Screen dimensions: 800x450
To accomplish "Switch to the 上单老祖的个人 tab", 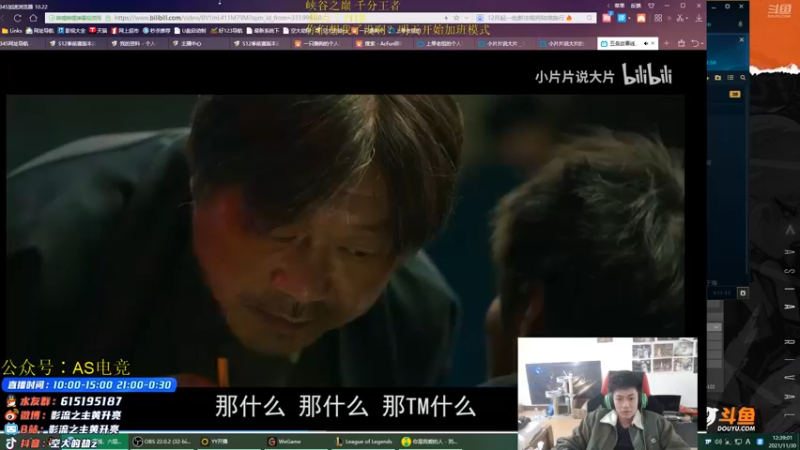I will coord(442,44).
